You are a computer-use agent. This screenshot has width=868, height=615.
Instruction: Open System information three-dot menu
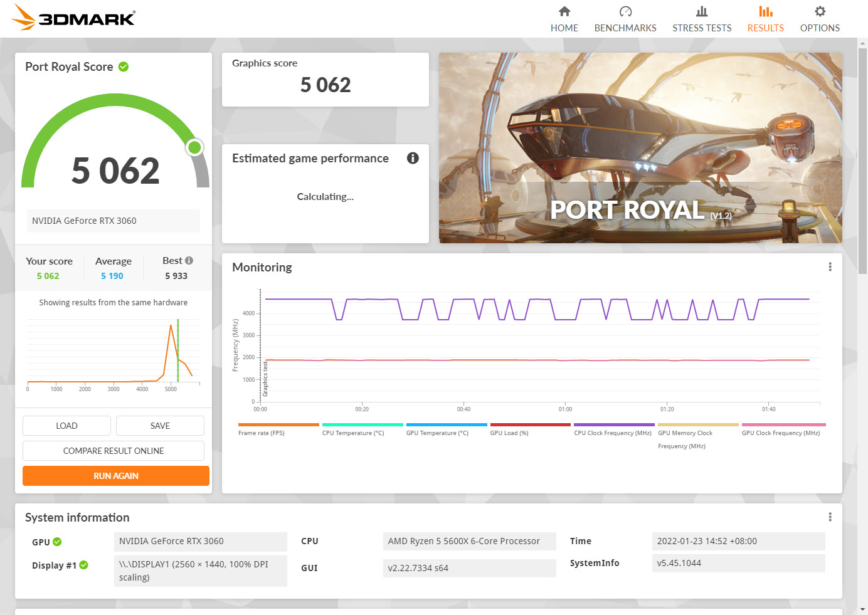[830, 517]
